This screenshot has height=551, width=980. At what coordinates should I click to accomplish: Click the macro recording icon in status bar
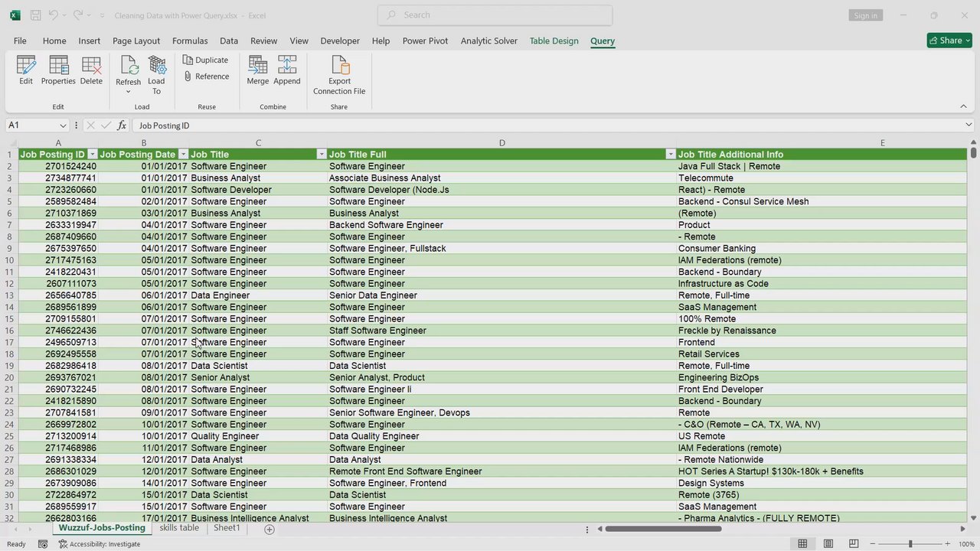(x=43, y=543)
